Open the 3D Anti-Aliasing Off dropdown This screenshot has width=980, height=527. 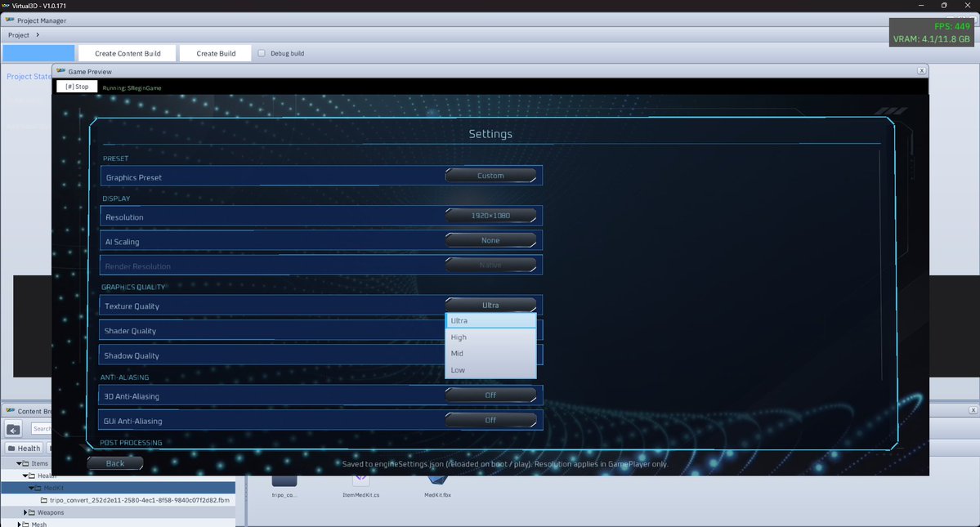click(490, 395)
